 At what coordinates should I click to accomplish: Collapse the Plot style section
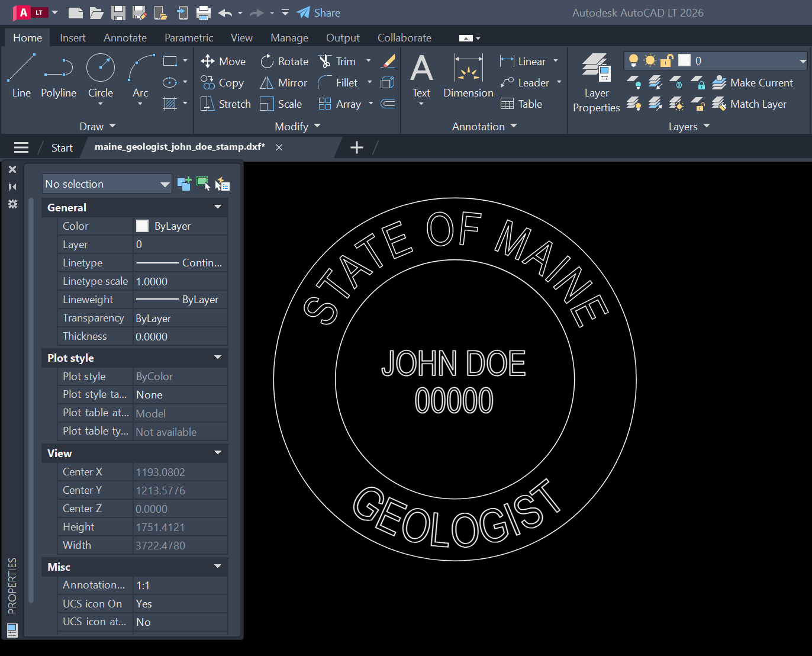[x=218, y=358]
